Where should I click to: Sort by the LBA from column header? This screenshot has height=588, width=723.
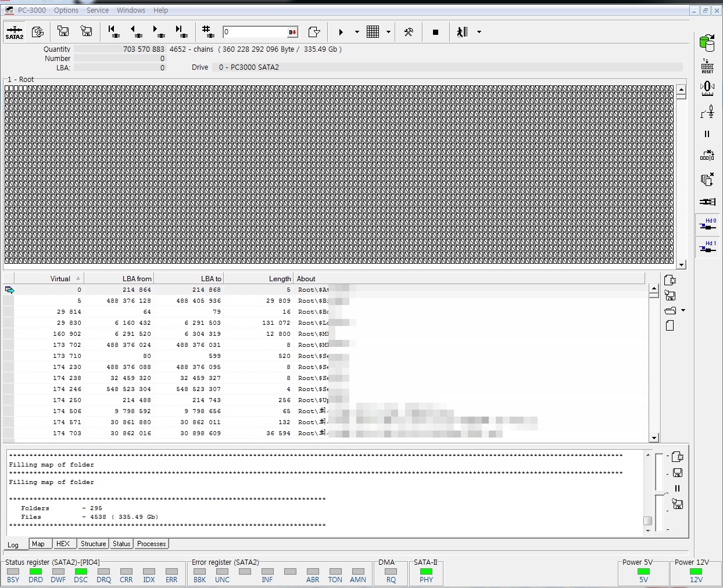pos(119,278)
